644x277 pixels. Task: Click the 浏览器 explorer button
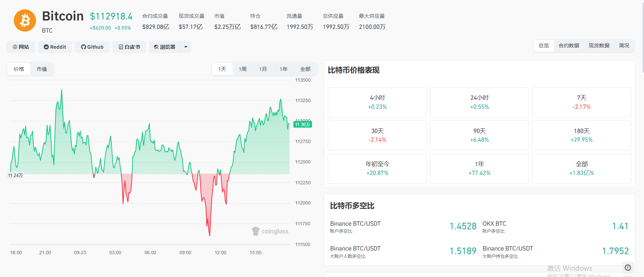(x=165, y=47)
